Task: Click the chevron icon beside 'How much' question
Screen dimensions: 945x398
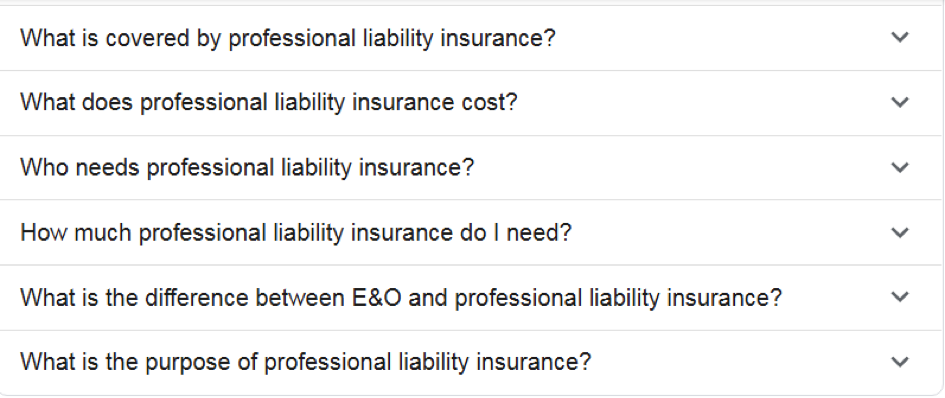Action: click(900, 232)
